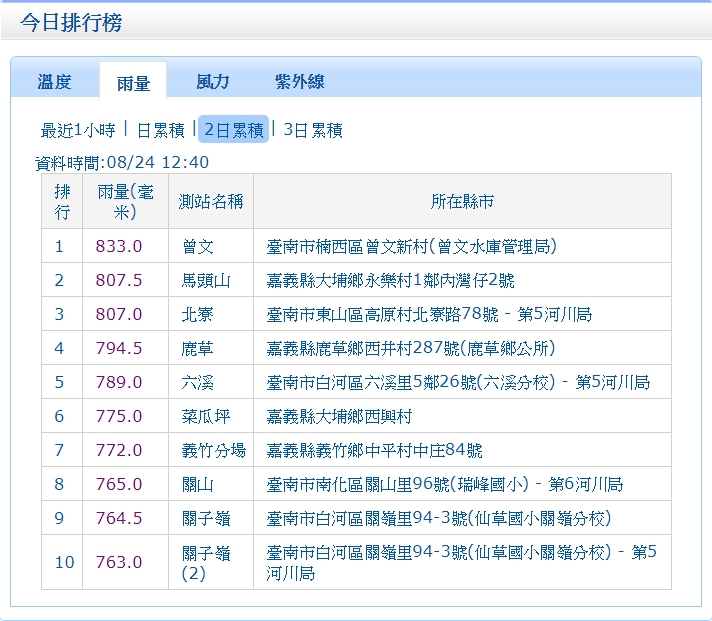Click rainfall value 764.5
The width and height of the screenshot is (712, 621).
pos(119,519)
